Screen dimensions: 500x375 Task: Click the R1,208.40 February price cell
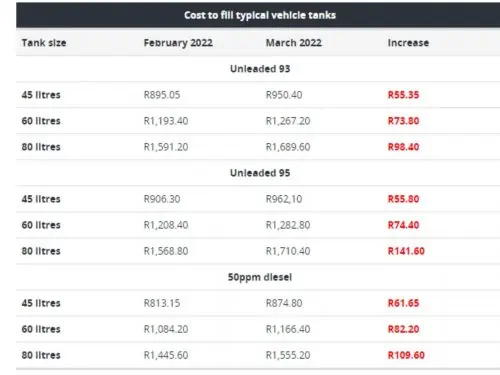pyautogui.click(x=166, y=225)
